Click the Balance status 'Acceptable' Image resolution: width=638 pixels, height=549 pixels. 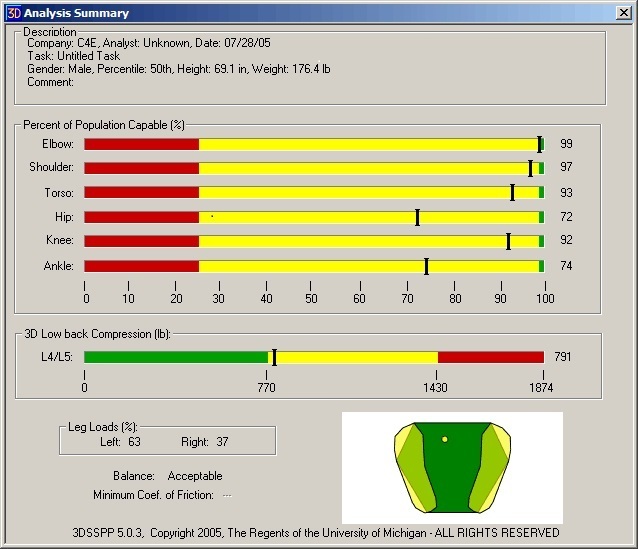pos(195,476)
